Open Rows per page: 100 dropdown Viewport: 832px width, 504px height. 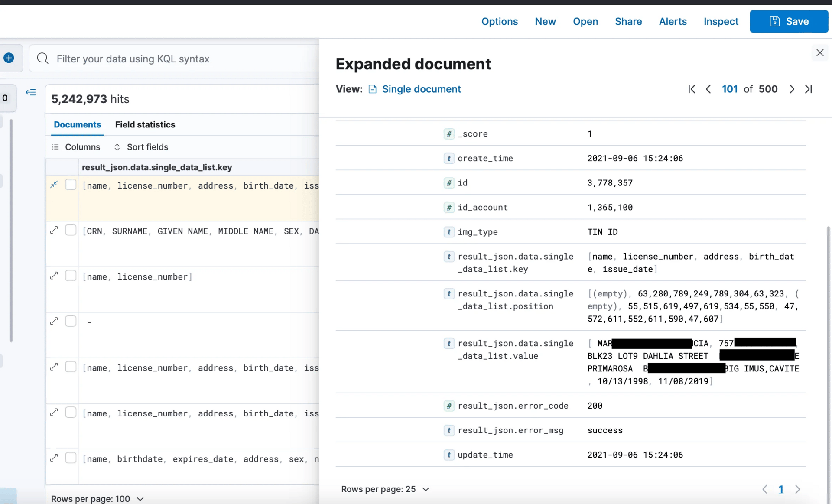97,499
